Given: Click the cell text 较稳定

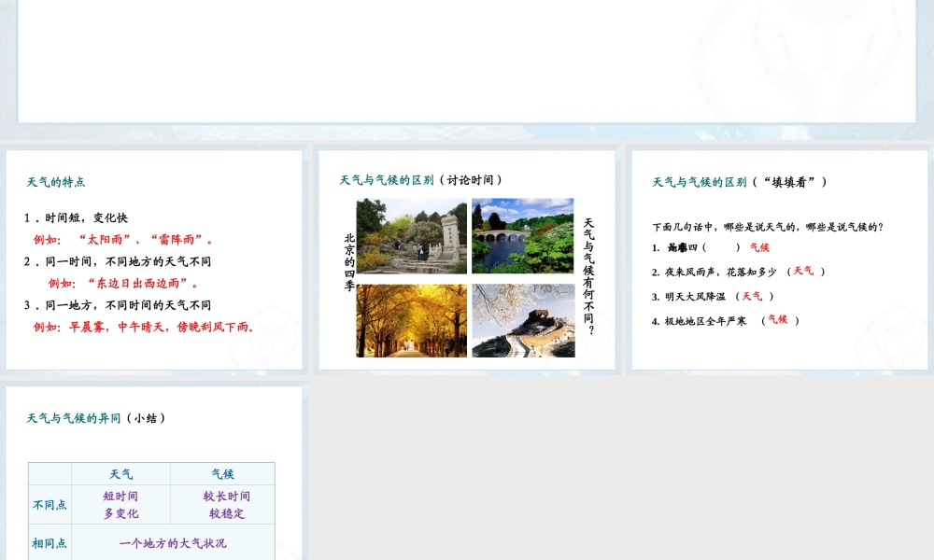Looking at the screenshot, I should 227,513.
